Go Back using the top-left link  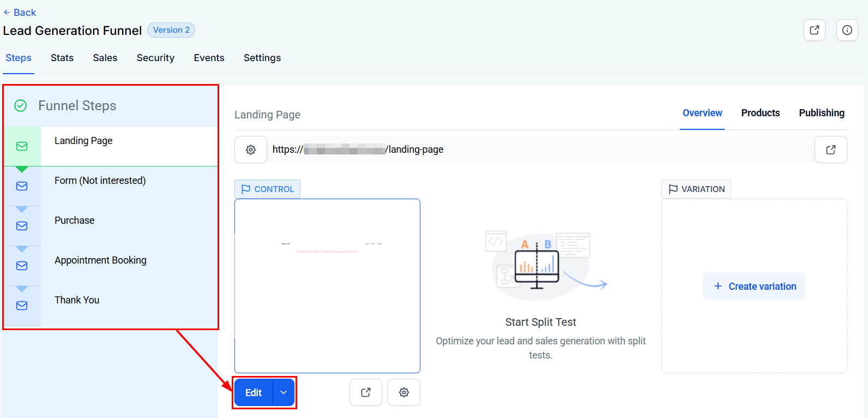click(x=20, y=13)
